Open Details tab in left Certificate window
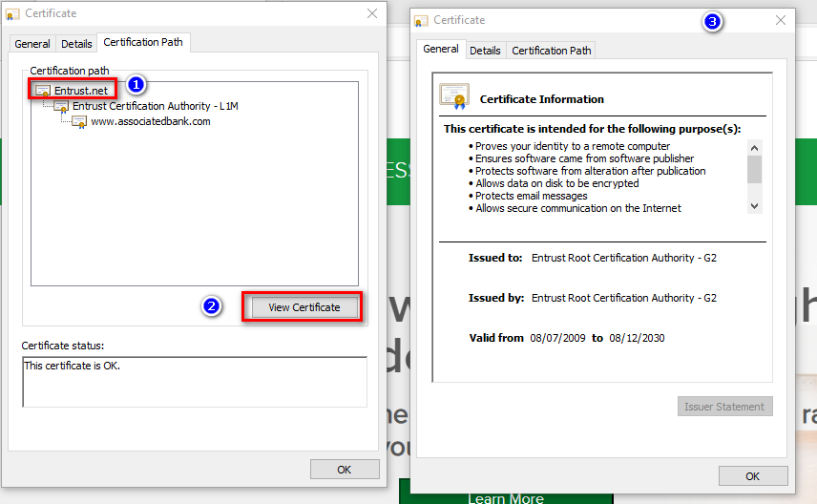Screen dimensions: 817x504 click(x=76, y=44)
